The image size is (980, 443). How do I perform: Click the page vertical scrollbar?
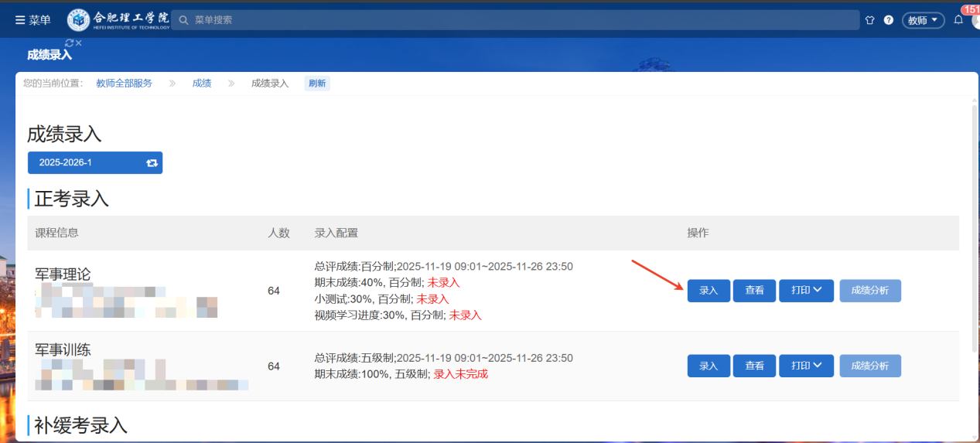coord(974,228)
